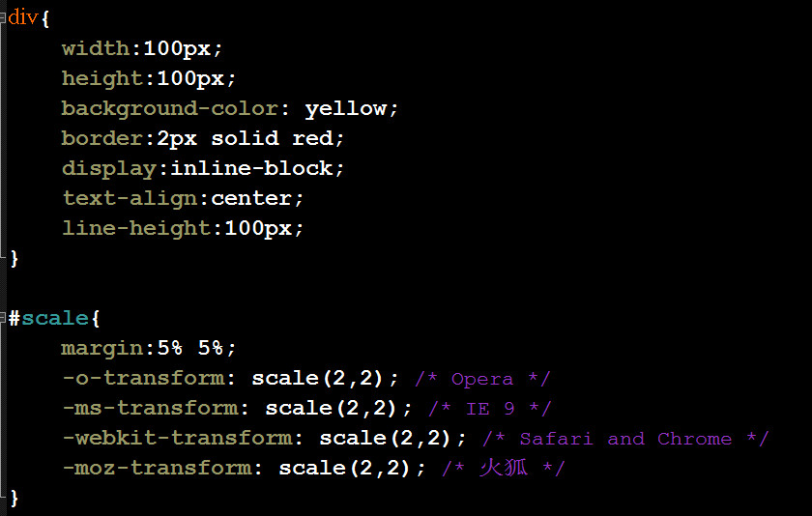
Task: Click the div selector text
Action: coord(24,18)
